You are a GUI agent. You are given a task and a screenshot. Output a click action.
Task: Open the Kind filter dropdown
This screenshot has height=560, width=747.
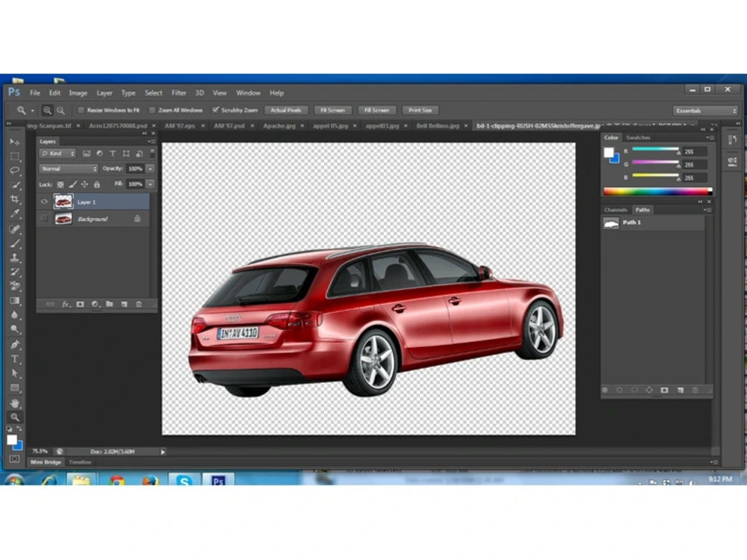tap(58, 153)
